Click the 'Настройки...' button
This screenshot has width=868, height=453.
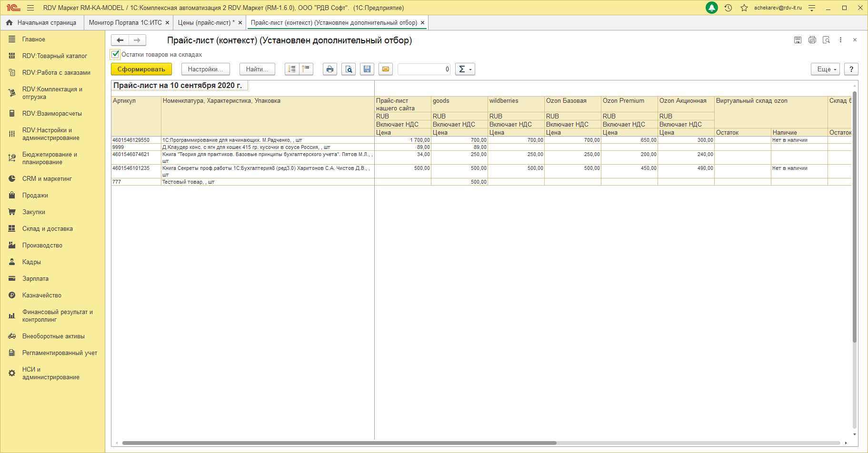click(205, 69)
